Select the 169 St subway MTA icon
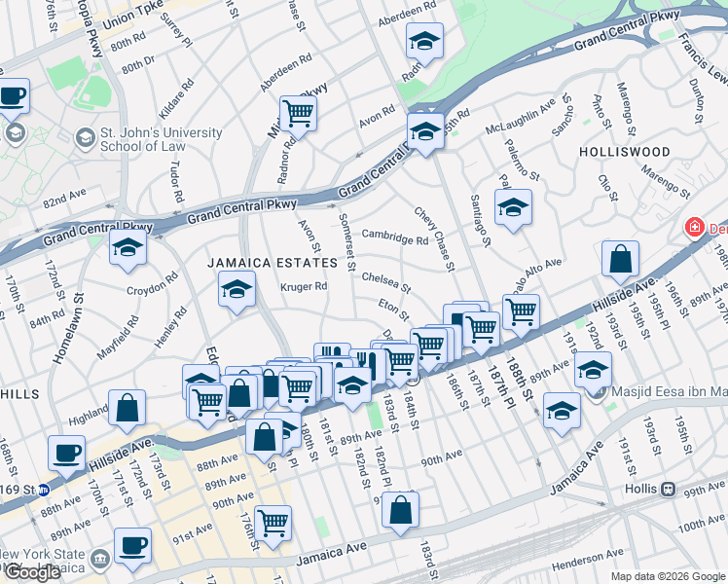This screenshot has width=728, height=584. click(44, 490)
